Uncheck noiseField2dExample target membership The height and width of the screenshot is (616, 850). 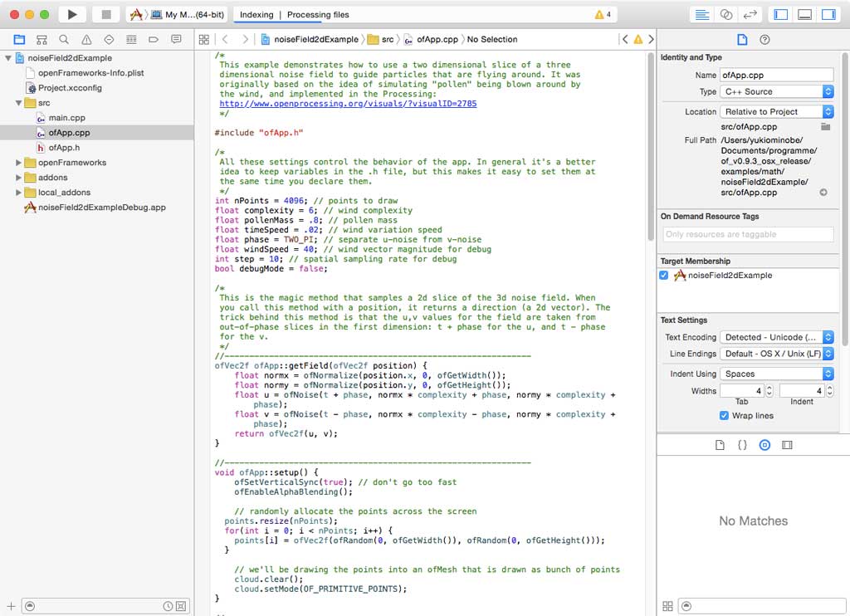click(664, 276)
